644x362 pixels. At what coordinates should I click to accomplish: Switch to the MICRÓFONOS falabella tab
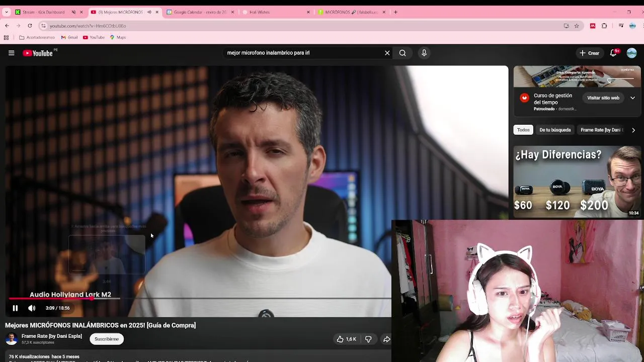tap(351, 12)
